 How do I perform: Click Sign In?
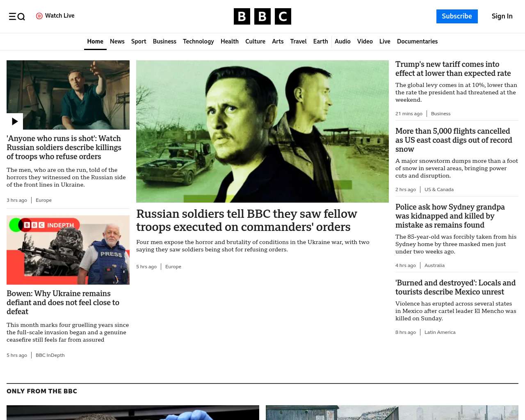point(502,16)
